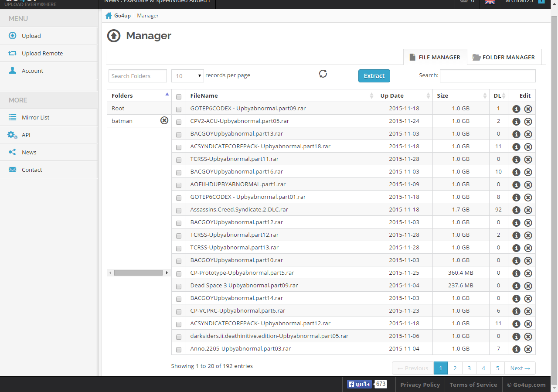
Task: Click the refresh icon beside Extract
Action: click(323, 74)
